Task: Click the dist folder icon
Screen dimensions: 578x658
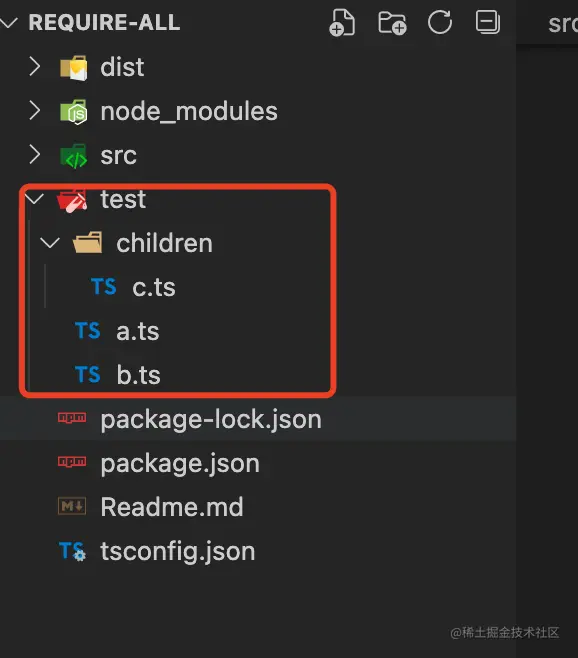Action: pos(74,68)
